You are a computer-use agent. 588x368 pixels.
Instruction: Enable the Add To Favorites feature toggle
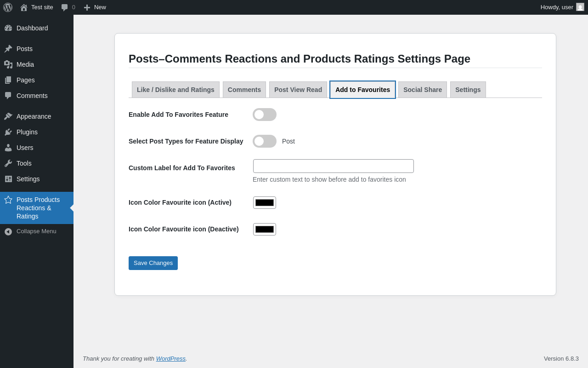(x=265, y=115)
